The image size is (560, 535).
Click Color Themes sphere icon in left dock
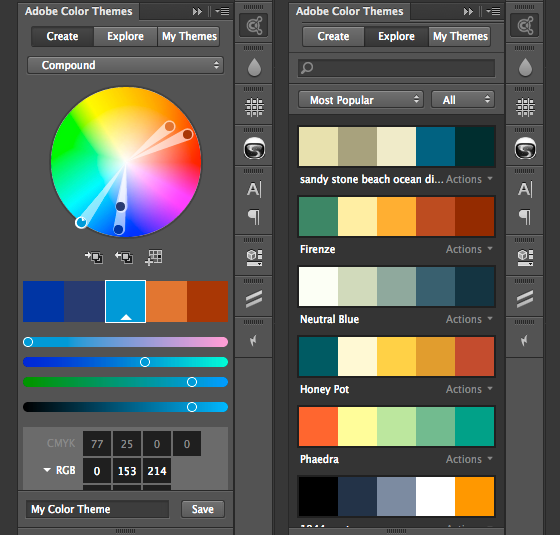[254, 149]
